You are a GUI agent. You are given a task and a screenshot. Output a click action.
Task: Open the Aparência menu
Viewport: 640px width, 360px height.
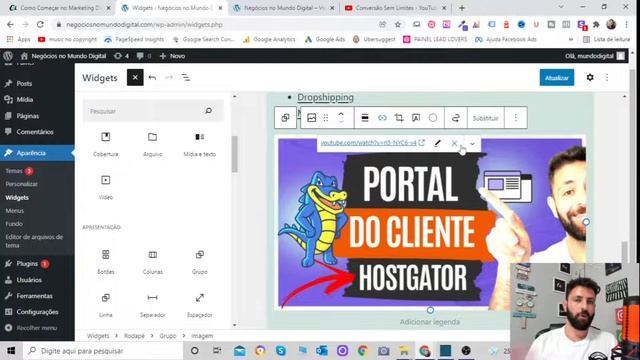(x=31, y=153)
